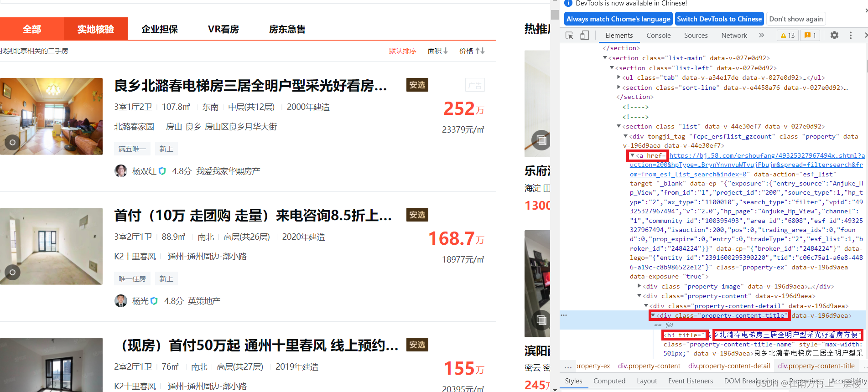
Task: Click breadcrumb div.property-content-title
Action: 816,366
